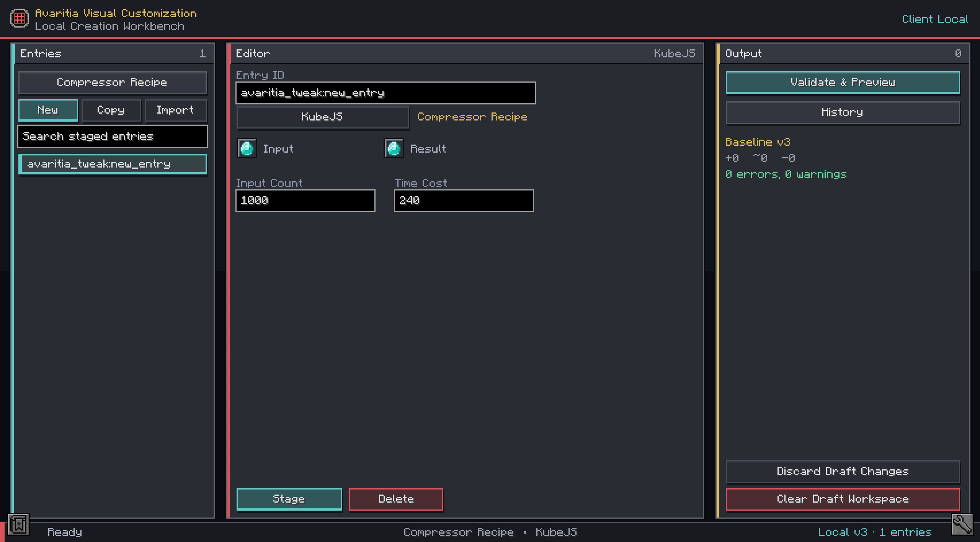Delete the current entry
The image size is (980, 542).
tap(396, 499)
